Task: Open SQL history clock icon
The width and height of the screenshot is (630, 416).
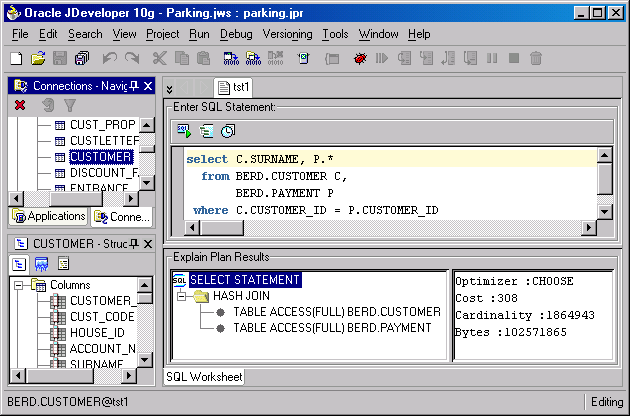Action: pos(228,131)
